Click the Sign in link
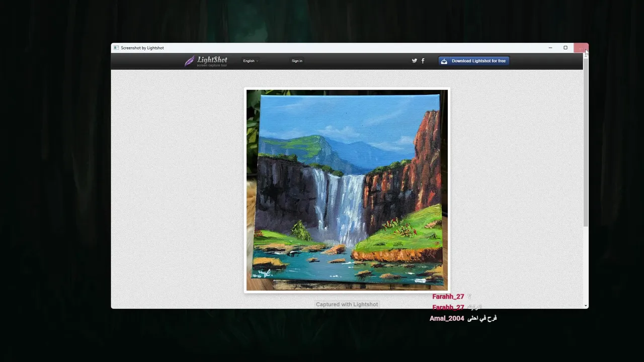This screenshot has height=362, width=644. [x=297, y=61]
